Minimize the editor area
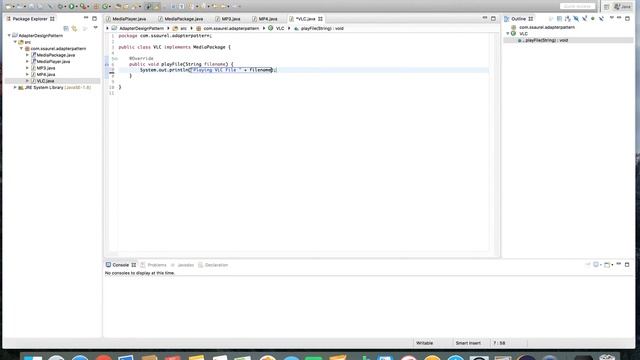 (x=485, y=18)
